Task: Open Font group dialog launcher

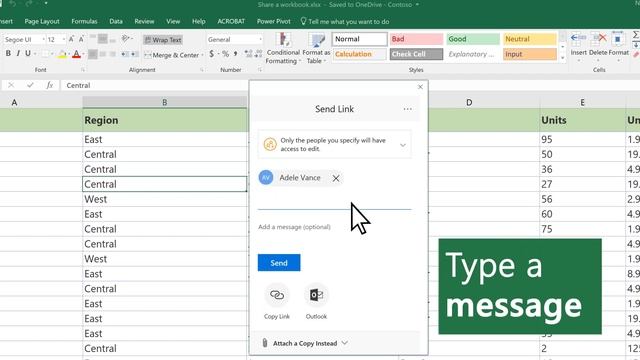Action: tap(83, 70)
